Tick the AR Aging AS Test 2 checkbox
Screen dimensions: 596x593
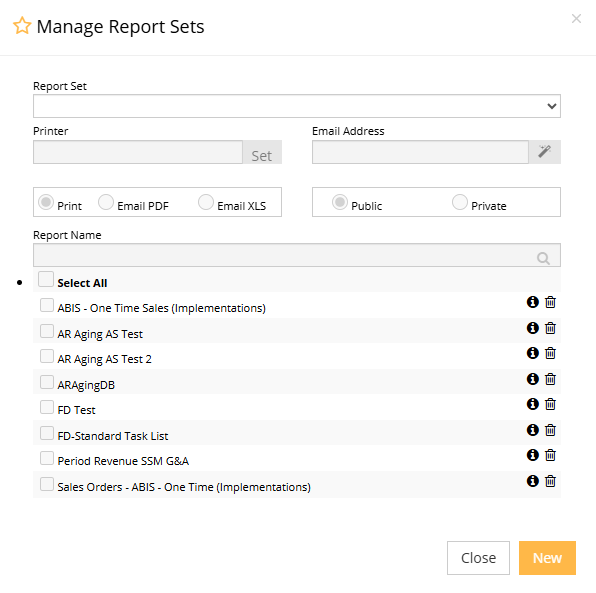click(47, 356)
